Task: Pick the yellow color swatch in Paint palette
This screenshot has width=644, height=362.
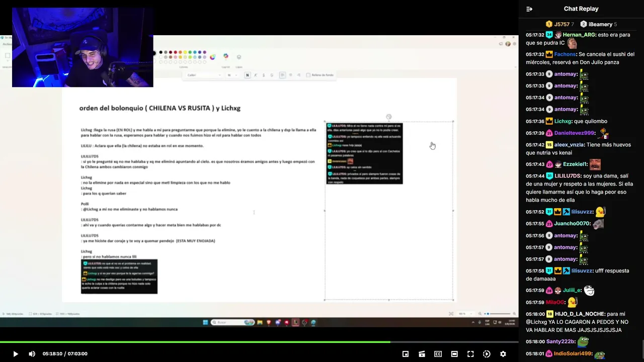Action: (185, 52)
